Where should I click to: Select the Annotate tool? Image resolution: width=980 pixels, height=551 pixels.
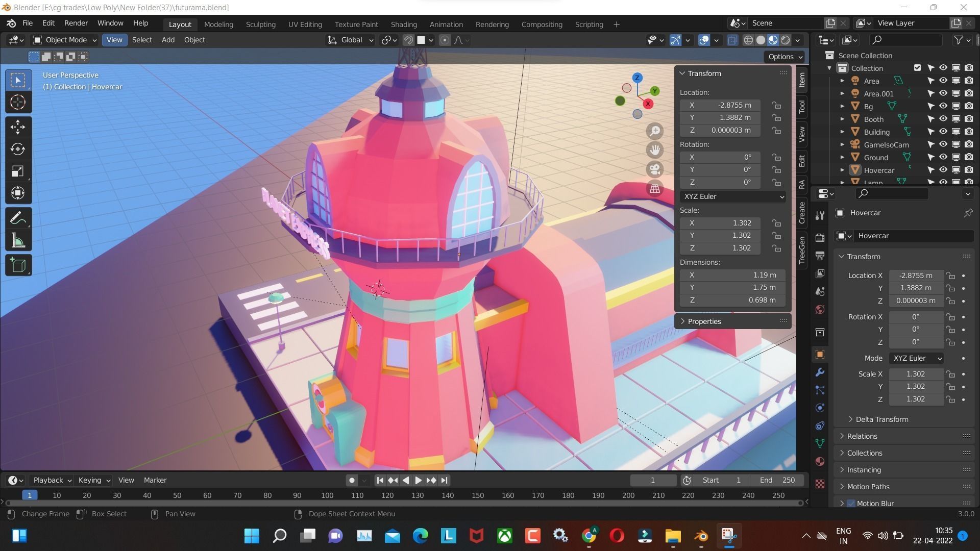coord(18,218)
